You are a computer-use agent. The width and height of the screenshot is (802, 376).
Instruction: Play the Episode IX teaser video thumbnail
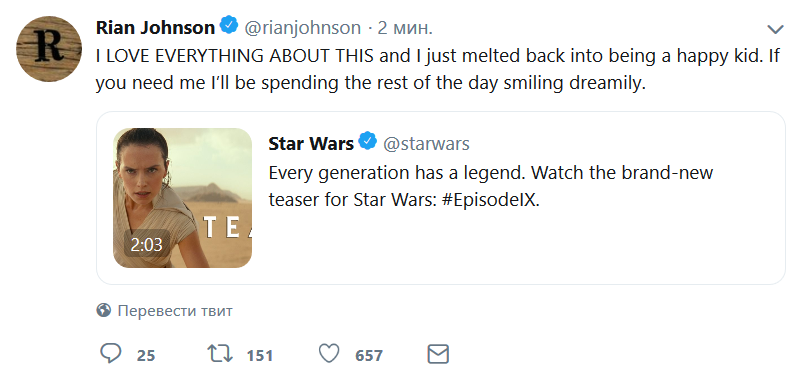tap(183, 197)
